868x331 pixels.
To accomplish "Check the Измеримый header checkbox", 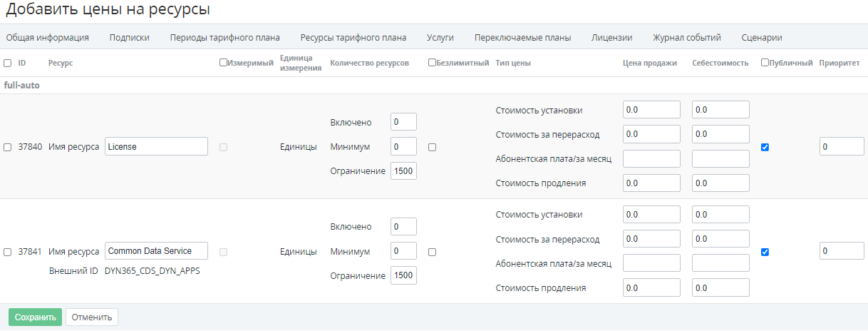I will tap(224, 63).
